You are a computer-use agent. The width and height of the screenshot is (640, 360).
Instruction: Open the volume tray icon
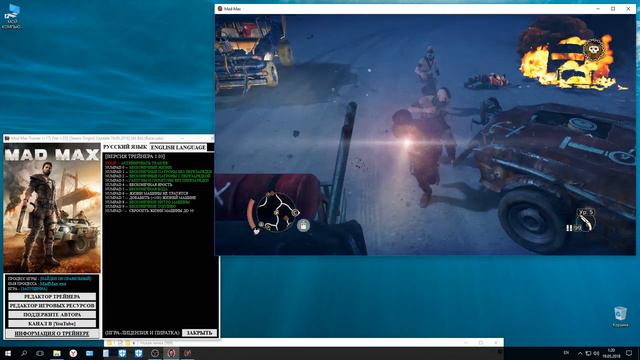pyautogui.click(x=596, y=353)
